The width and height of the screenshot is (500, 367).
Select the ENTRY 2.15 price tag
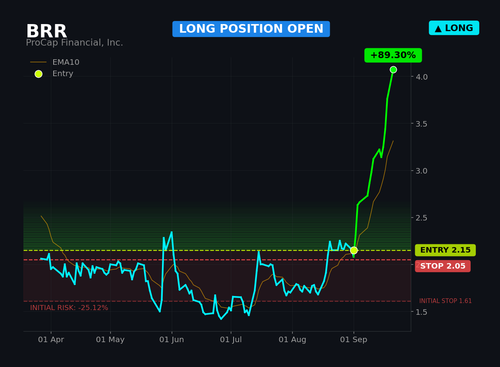tap(445, 250)
